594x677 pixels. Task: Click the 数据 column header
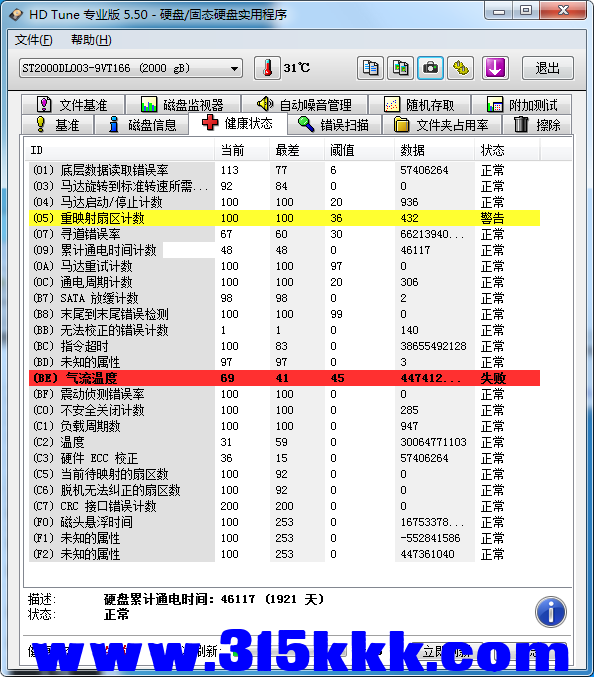point(435,150)
